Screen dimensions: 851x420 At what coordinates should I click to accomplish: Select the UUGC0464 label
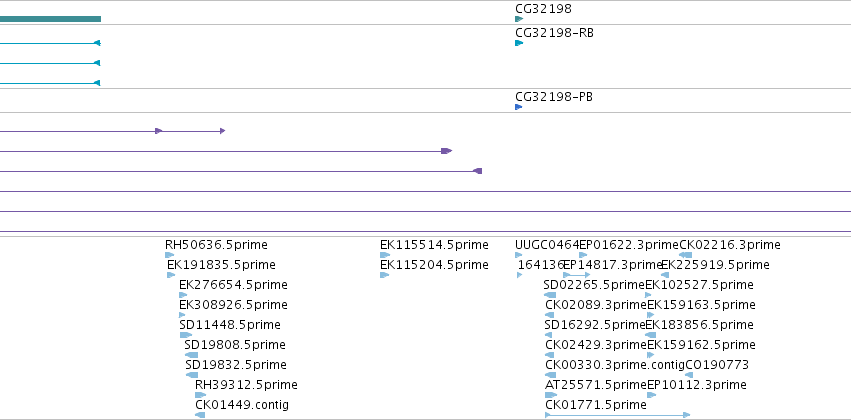point(547,245)
